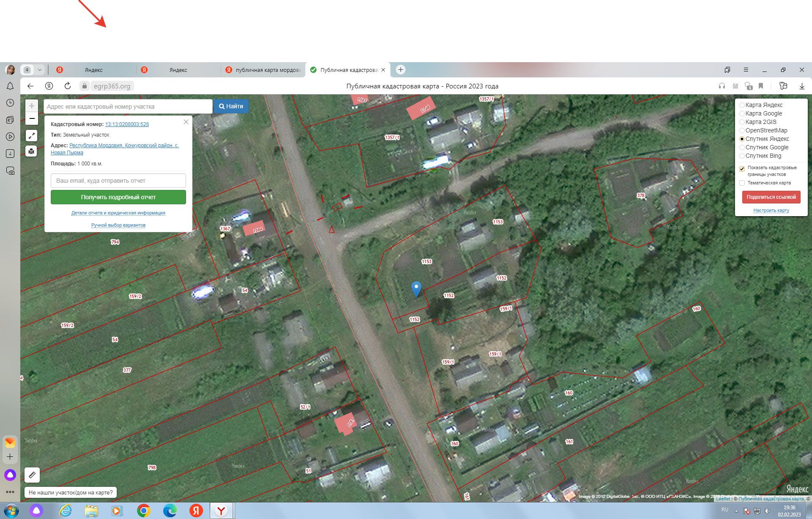Expand the tab group dropdown arrow
The height and width of the screenshot is (519, 812).
tap(40, 70)
